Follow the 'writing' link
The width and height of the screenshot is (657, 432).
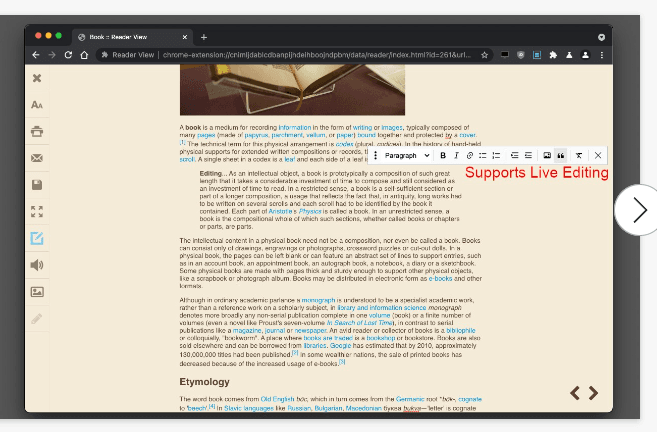(362, 127)
